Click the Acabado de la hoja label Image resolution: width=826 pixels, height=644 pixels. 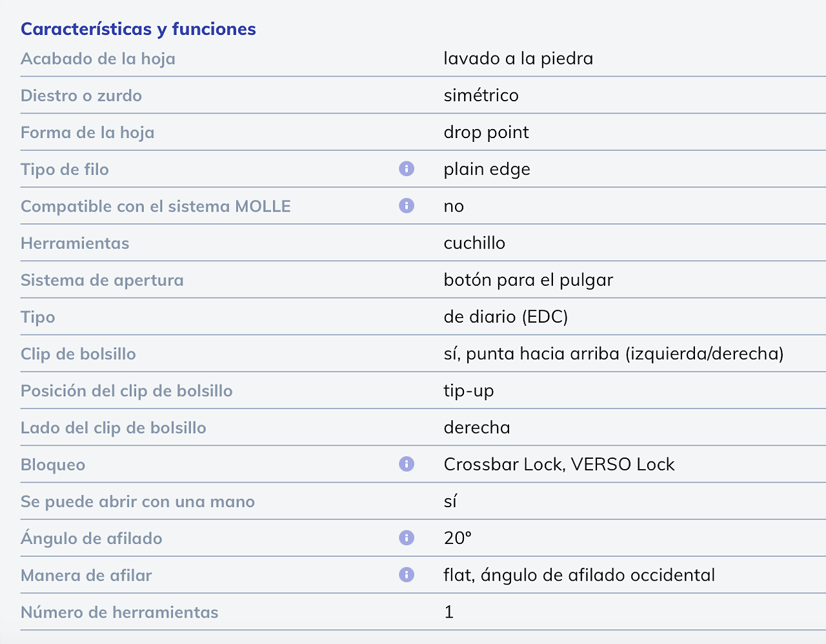pyautogui.click(x=98, y=59)
